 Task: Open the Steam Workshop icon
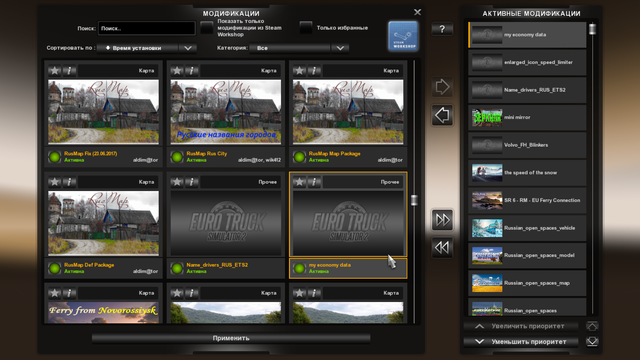tap(403, 36)
